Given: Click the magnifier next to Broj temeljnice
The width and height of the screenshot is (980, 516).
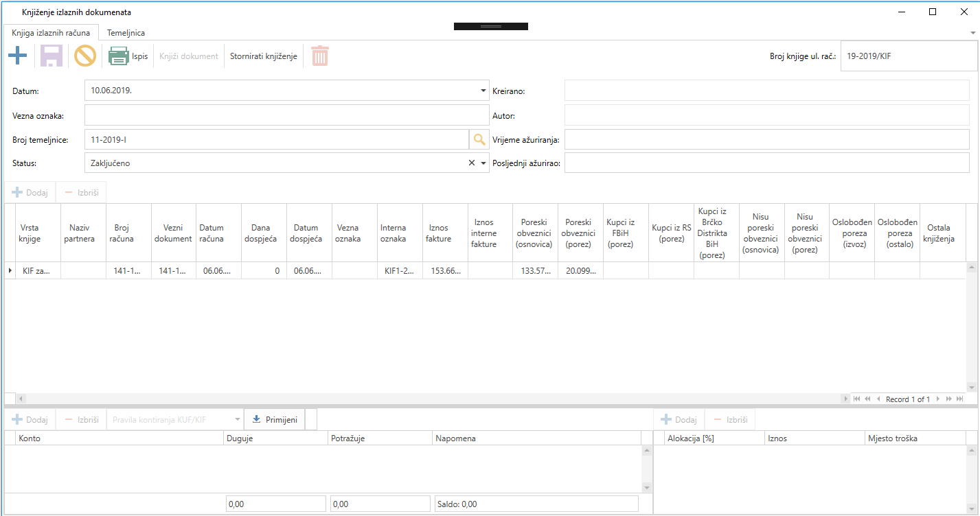Looking at the screenshot, I should click(479, 140).
